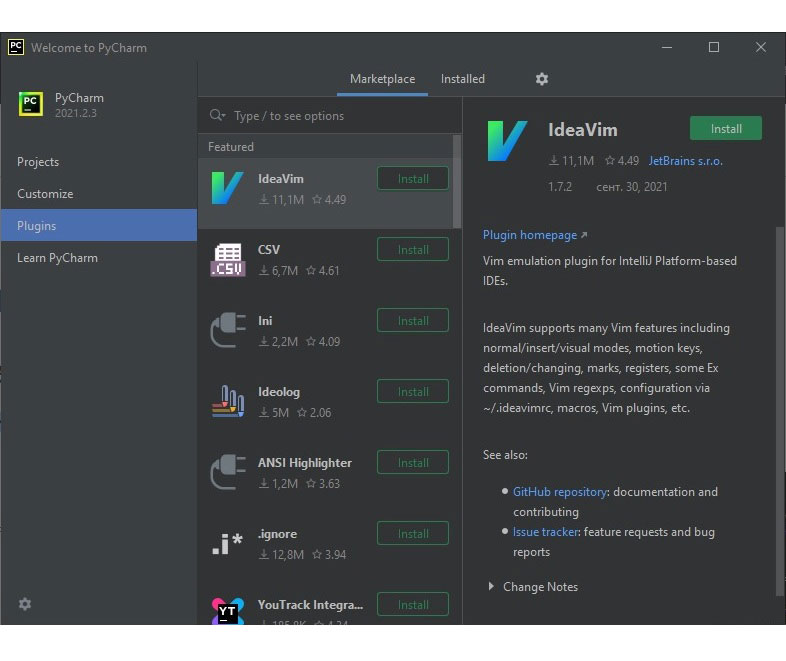Screen dimensions: 786x661
Task: Open the JetBrains s.r.o. vendor link
Action: point(685,161)
